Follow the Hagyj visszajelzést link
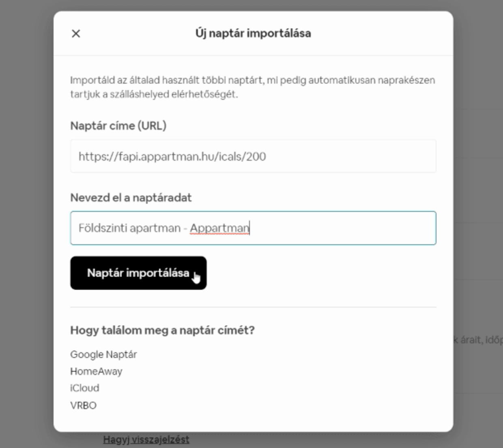Screen dimensions: 503x448 [146, 439]
